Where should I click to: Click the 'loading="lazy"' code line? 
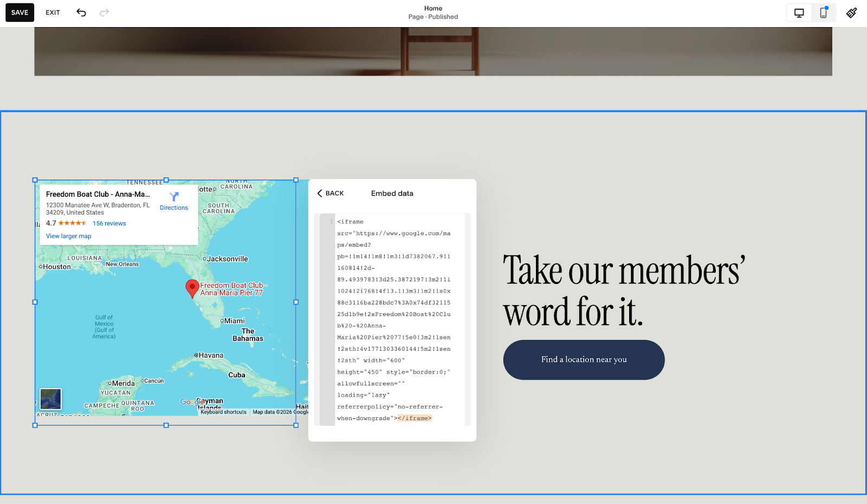pos(364,395)
